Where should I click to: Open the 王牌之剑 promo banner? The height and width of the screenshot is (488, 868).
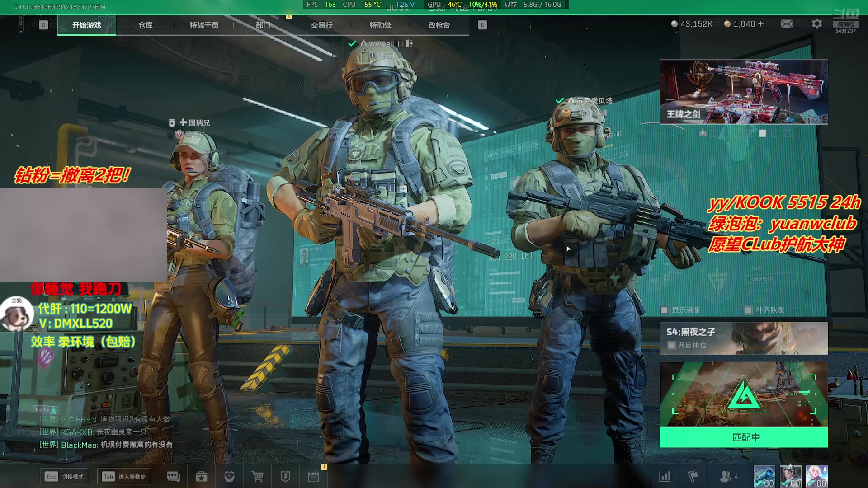click(x=744, y=92)
